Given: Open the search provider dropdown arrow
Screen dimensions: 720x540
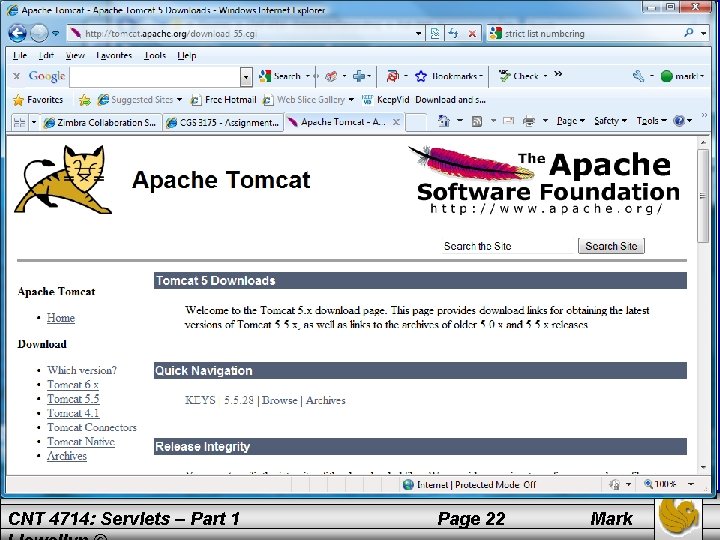Looking at the screenshot, I should pos(703,34).
